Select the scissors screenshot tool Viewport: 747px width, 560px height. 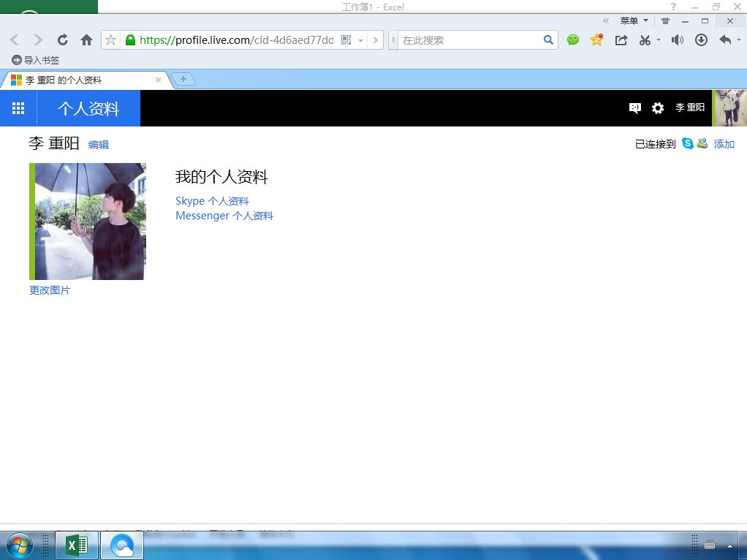click(x=645, y=40)
